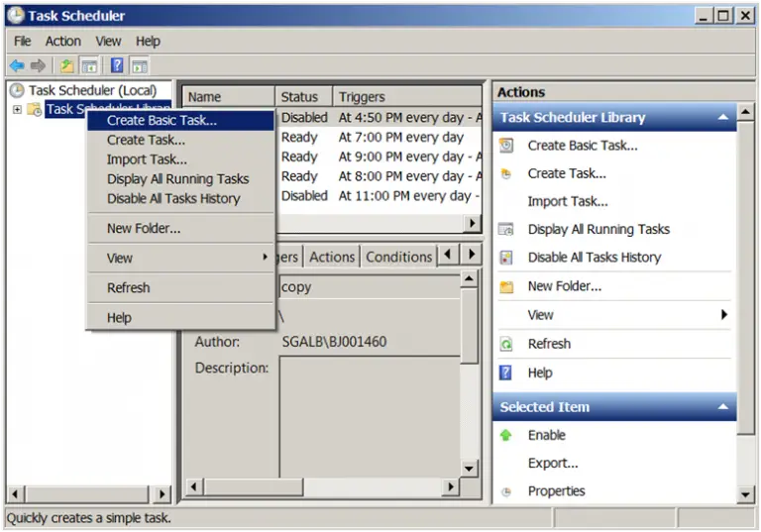761x532 pixels.
Task: Sort tasks by the Status column header
Action: click(x=304, y=97)
